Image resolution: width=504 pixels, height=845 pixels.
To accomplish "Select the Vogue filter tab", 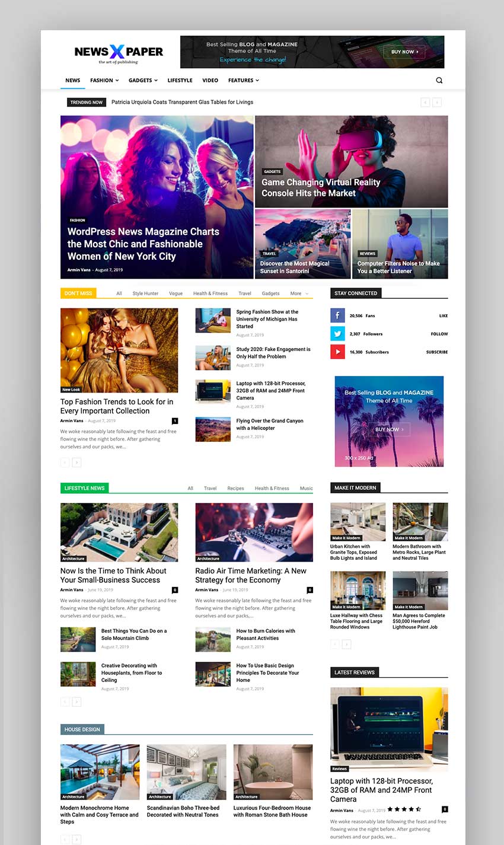I will click(176, 294).
